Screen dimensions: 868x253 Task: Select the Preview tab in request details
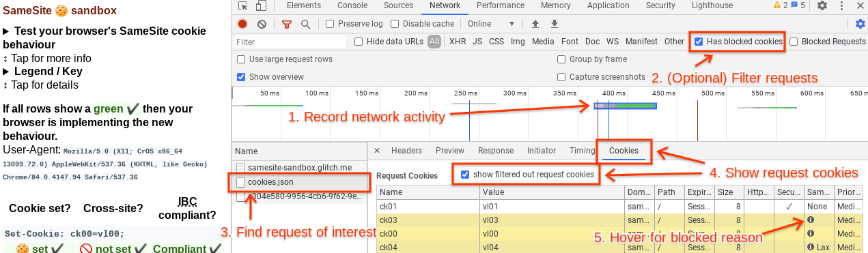point(450,151)
